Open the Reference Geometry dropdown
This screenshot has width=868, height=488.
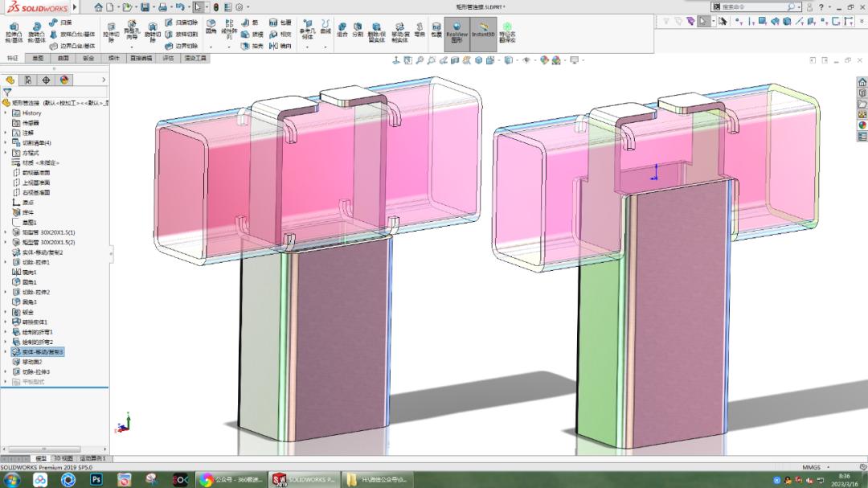click(307, 31)
